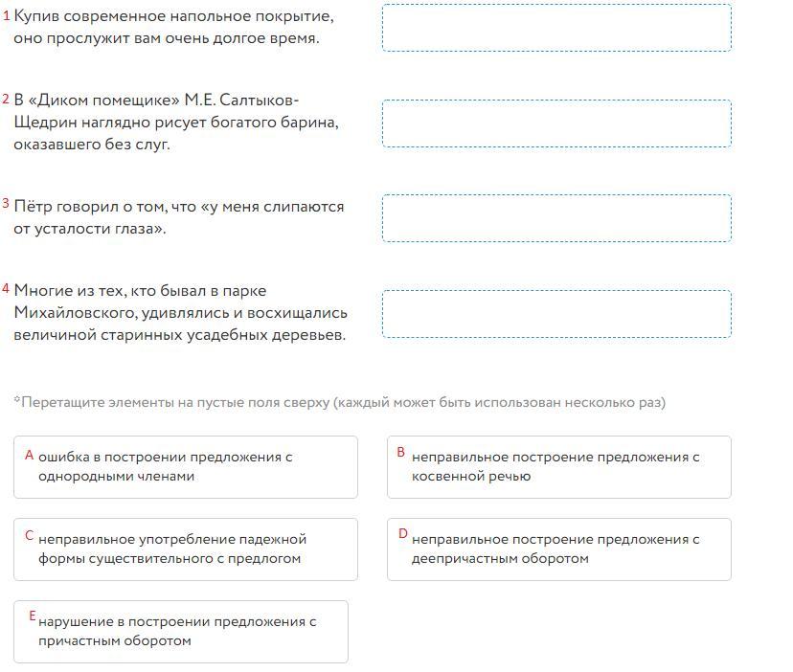
Task: Click the red letter B label
Action: (401, 452)
